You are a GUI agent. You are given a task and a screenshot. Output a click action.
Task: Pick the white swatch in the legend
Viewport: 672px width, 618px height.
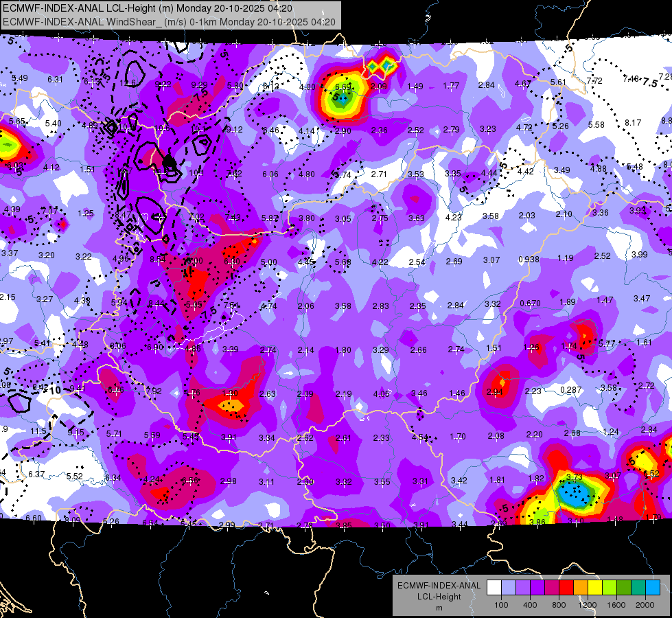tap(494, 588)
